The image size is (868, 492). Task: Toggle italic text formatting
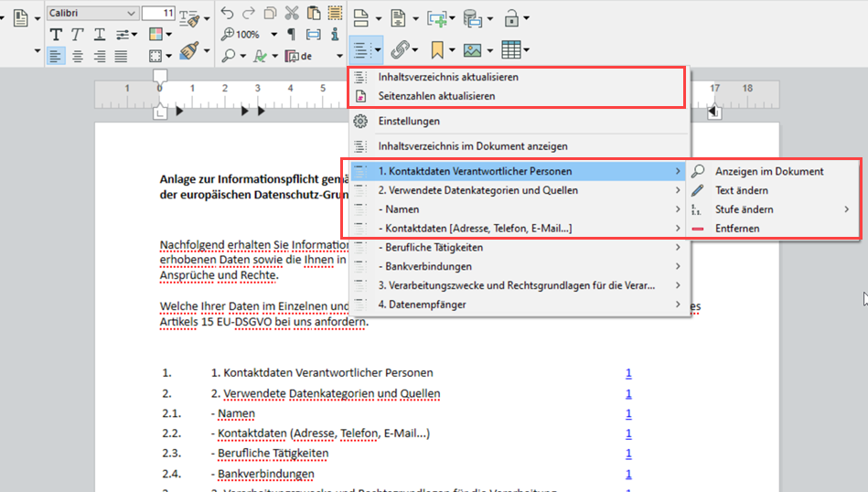78,35
